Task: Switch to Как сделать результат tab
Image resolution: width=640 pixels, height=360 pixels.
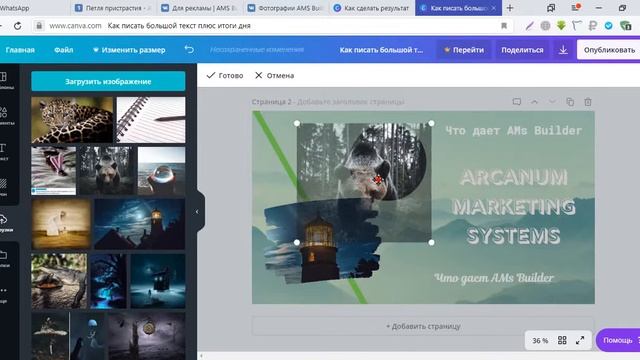Action: click(x=371, y=8)
